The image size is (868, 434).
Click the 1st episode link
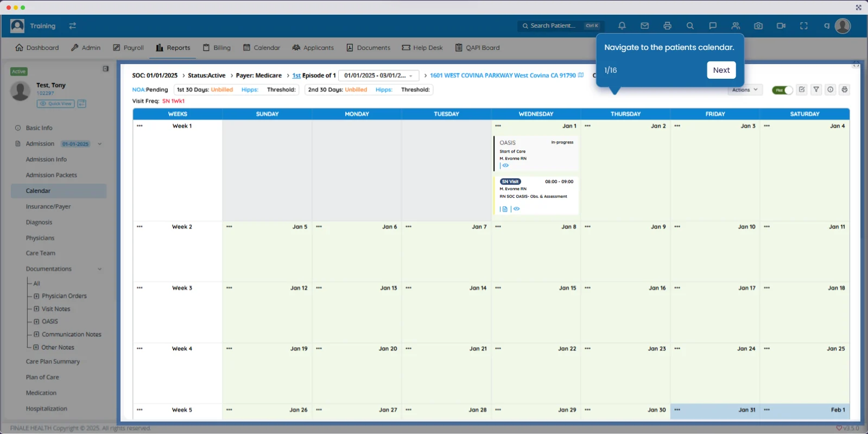point(296,76)
